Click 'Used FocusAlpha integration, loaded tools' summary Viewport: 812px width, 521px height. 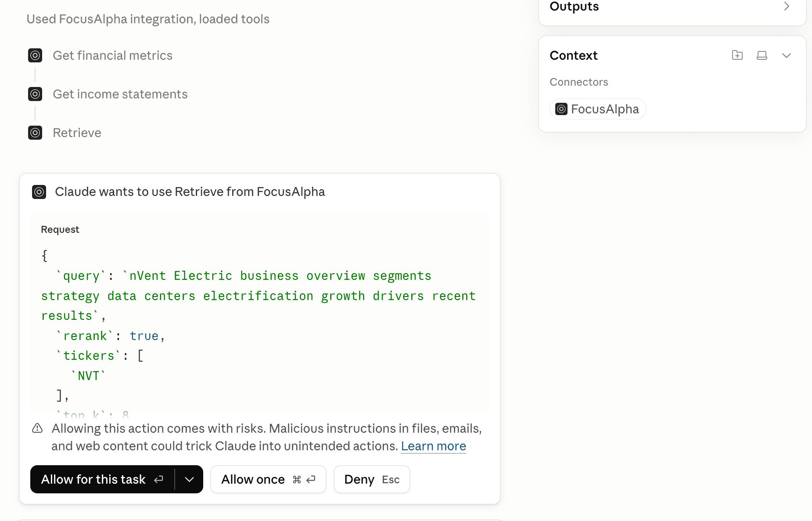point(148,19)
